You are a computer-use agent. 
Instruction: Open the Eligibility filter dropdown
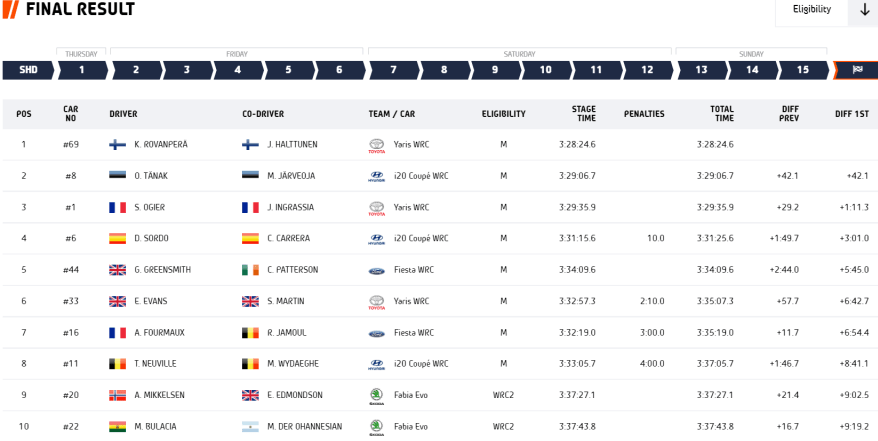point(812,10)
